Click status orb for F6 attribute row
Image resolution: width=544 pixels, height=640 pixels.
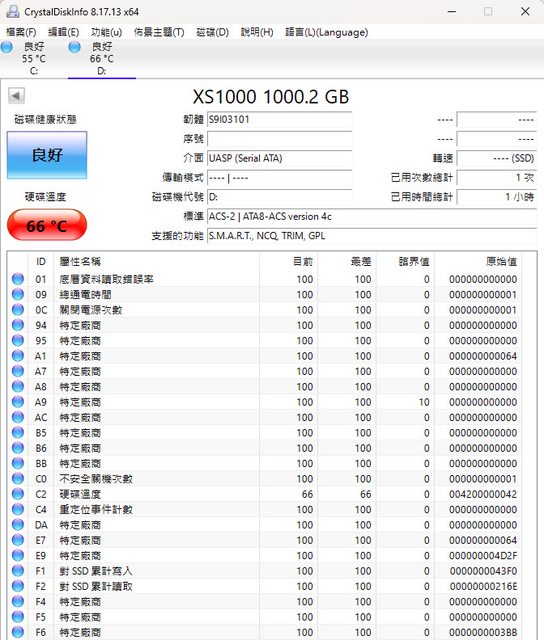click(x=18, y=632)
